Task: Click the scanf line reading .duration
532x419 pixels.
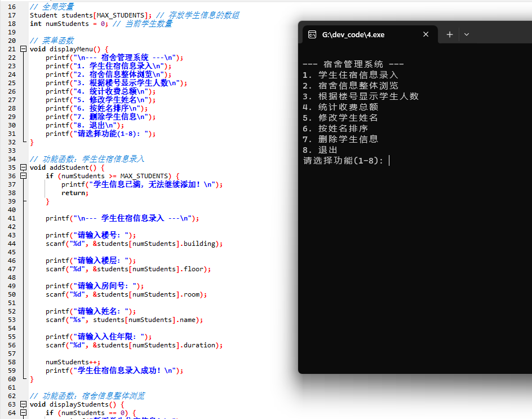Action: [134, 345]
